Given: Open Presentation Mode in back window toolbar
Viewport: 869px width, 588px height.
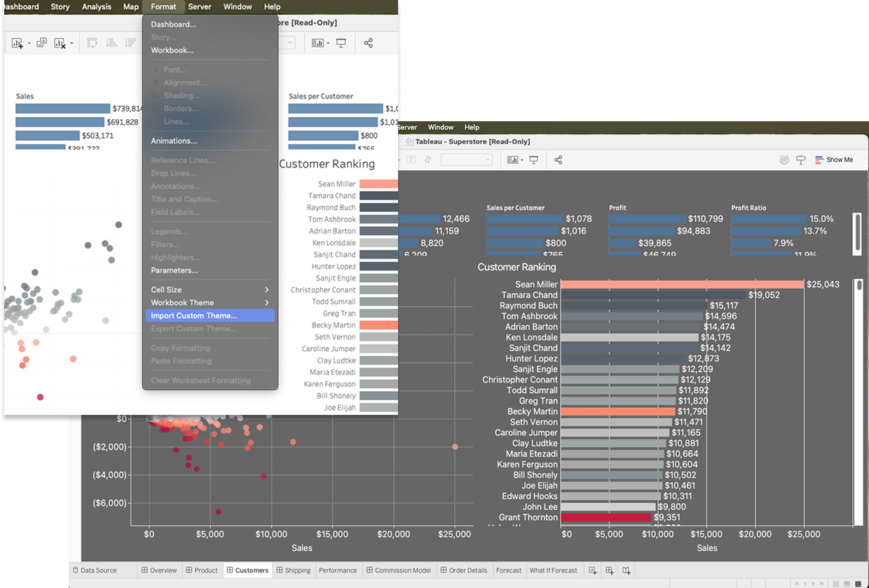Looking at the screenshot, I should click(x=533, y=160).
